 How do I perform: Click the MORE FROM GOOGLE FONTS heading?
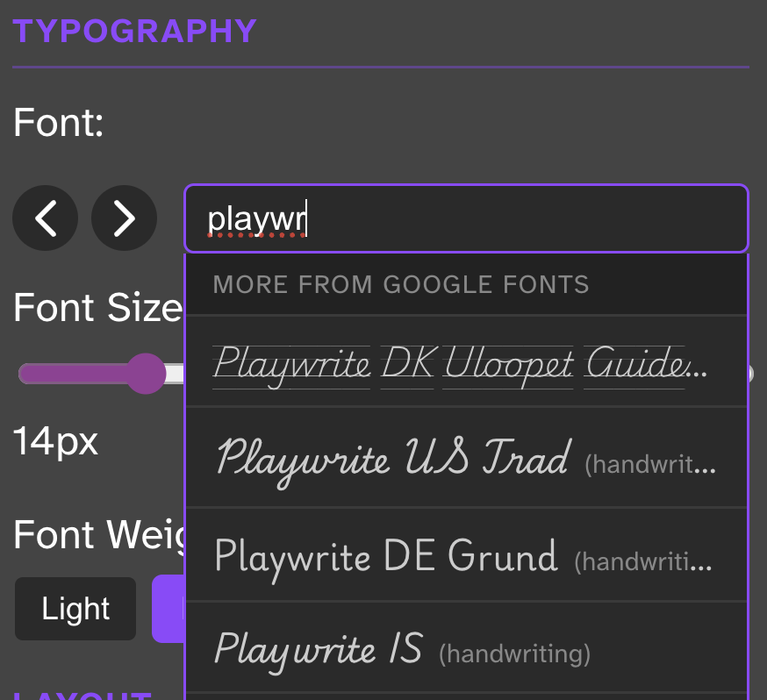(x=400, y=284)
